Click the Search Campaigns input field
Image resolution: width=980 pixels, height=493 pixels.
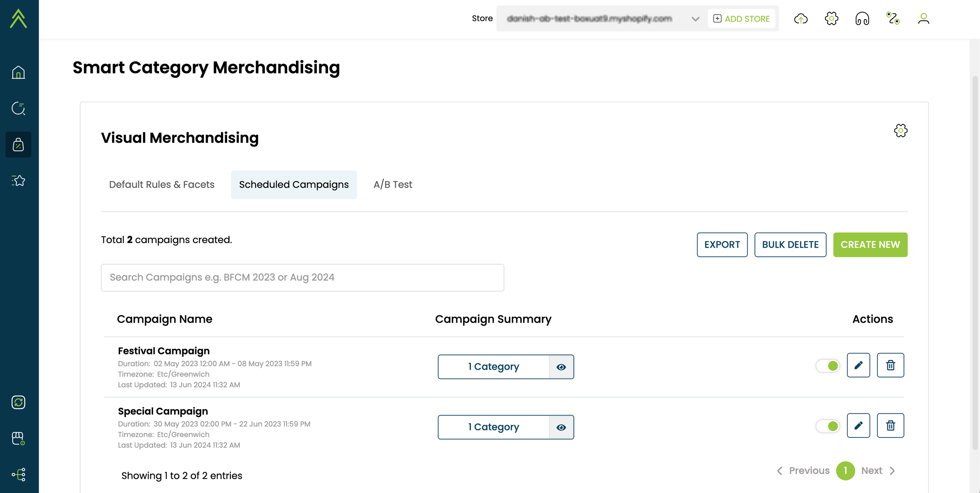click(302, 278)
